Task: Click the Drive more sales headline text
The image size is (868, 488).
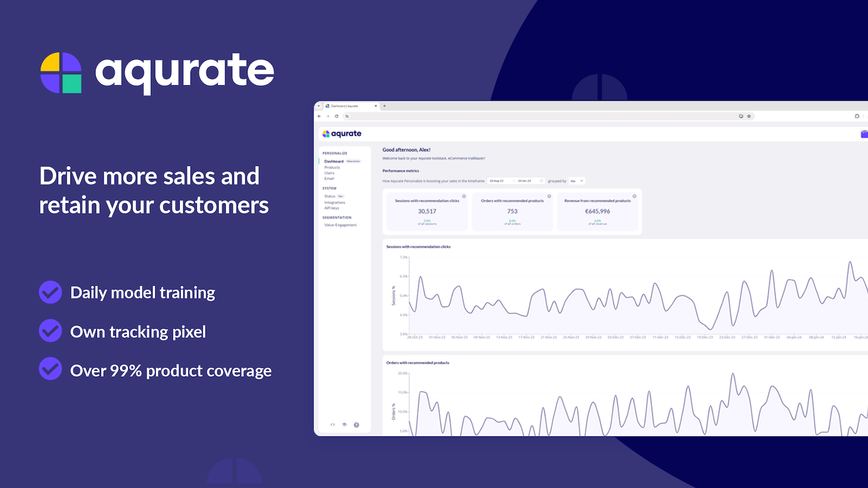Action: [154, 191]
